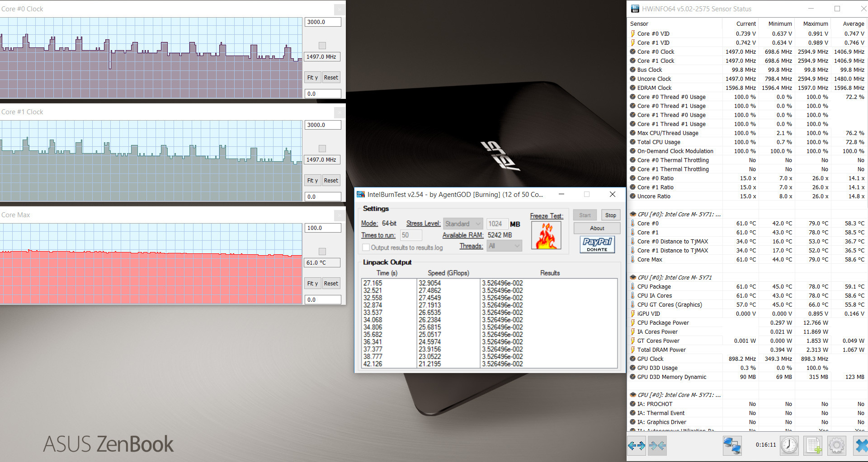868x462 pixels.
Task: Close sensors with the blue X icon
Action: [861, 446]
